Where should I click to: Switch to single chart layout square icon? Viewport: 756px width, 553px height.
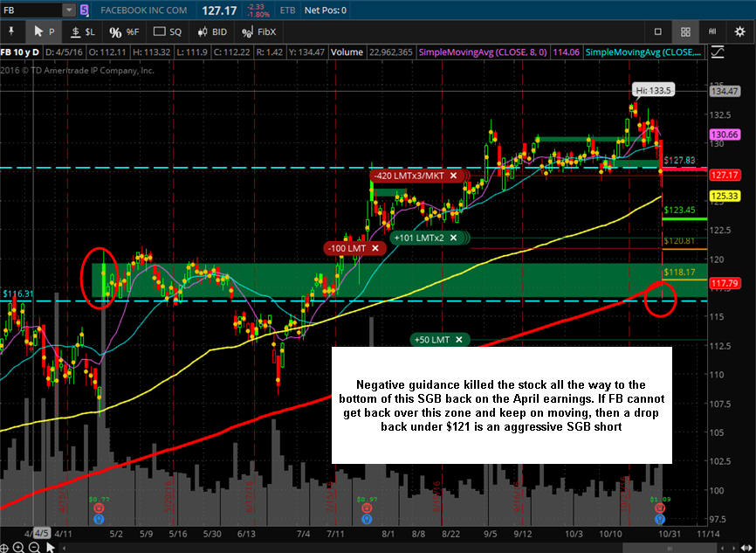point(657,31)
